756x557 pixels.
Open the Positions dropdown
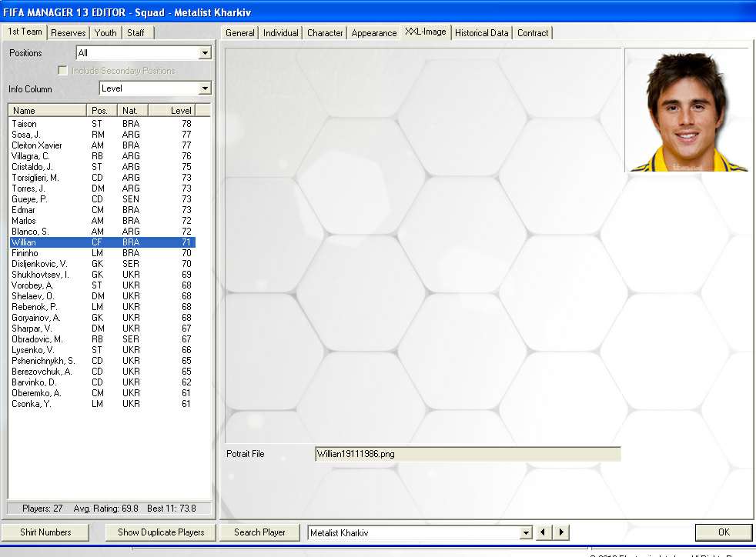coord(205,53)
